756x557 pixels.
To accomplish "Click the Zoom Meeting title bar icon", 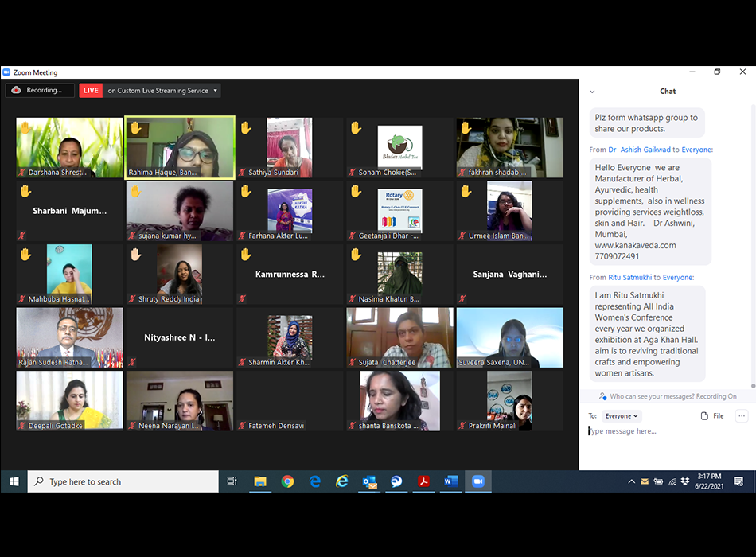I will coord(6,72).
